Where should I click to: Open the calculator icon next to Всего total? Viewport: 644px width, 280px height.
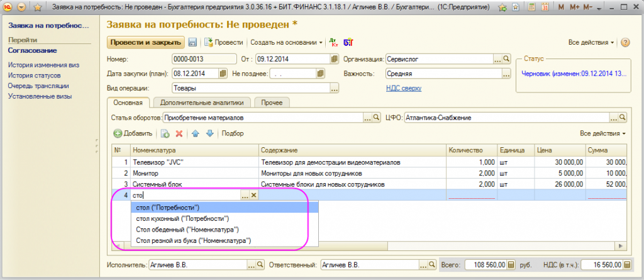click(511, 265)
